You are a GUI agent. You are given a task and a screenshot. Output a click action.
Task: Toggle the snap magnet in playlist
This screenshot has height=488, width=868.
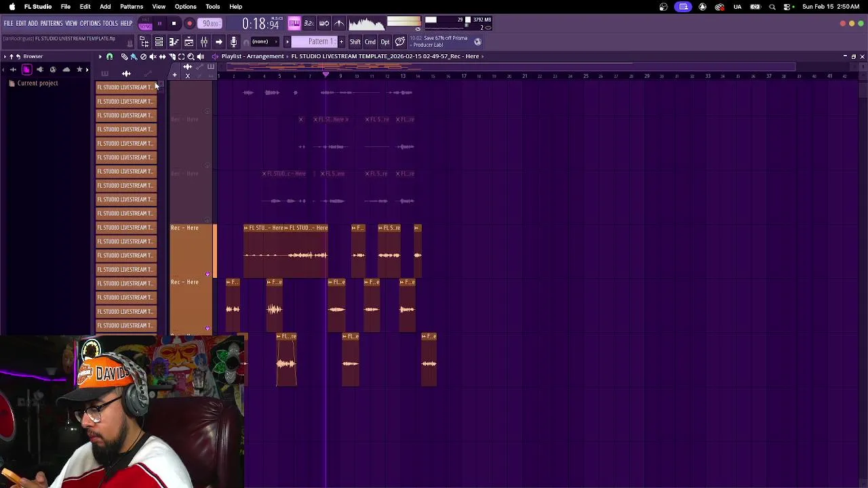[x=109, y=56]
